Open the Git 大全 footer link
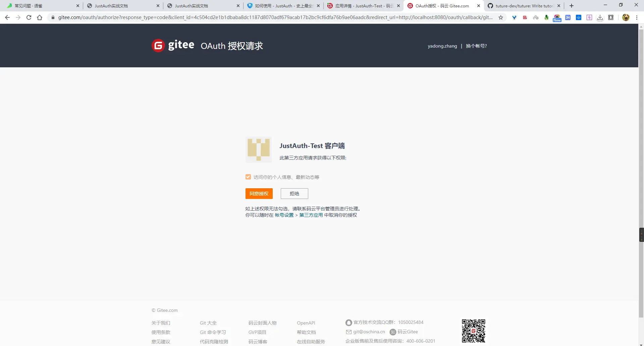644x346 pixels. tap(208, 323)
